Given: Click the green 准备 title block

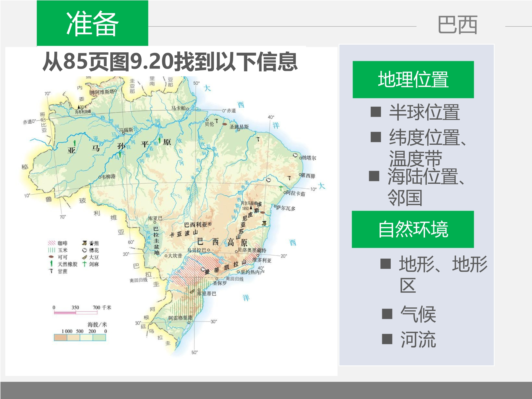Looking at the screenshot, I should coord(93,23).
